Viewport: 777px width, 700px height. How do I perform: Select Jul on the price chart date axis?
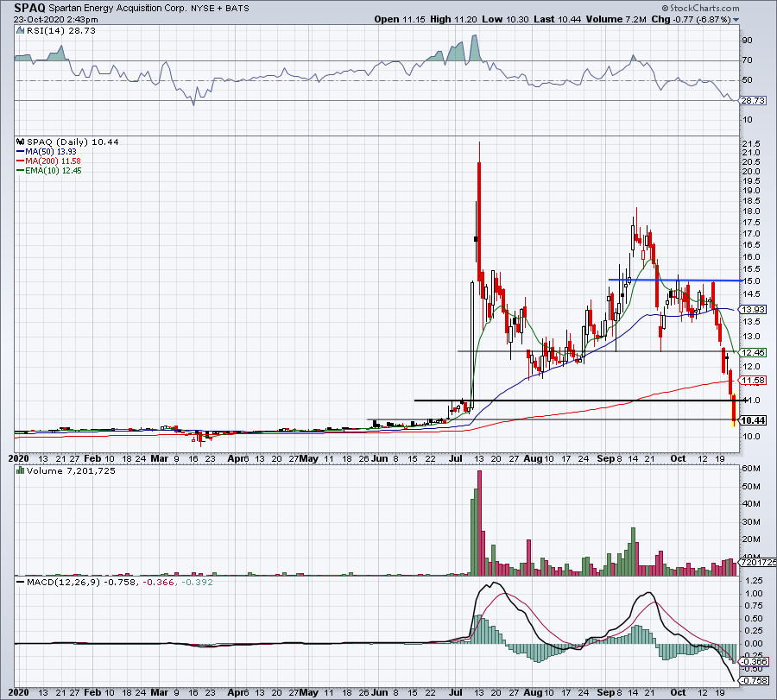coord(455,458)
